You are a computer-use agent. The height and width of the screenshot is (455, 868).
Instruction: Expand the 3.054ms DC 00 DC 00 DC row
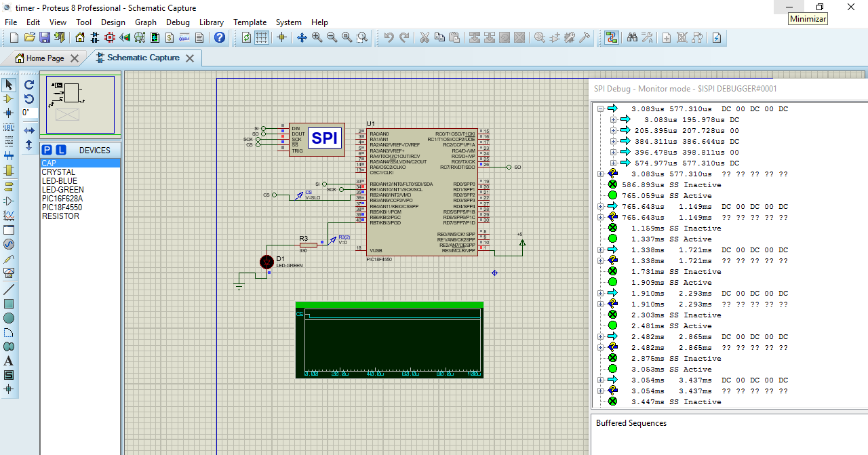pyautogui.click(x=600, y=380)
